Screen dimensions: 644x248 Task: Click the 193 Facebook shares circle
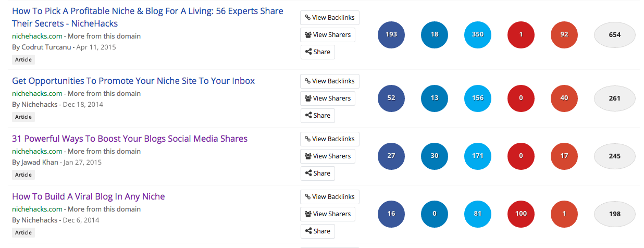click(x=391, y=35)
